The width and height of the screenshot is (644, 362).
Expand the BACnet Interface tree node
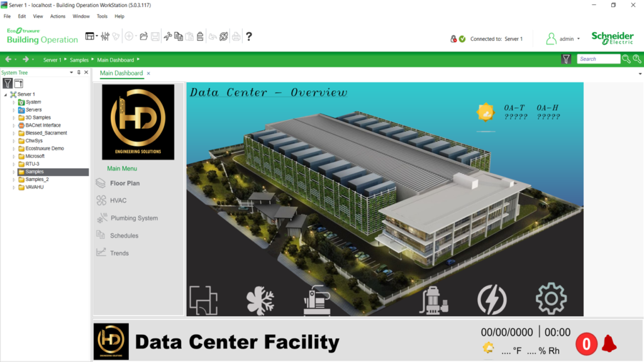click(14, 126)
